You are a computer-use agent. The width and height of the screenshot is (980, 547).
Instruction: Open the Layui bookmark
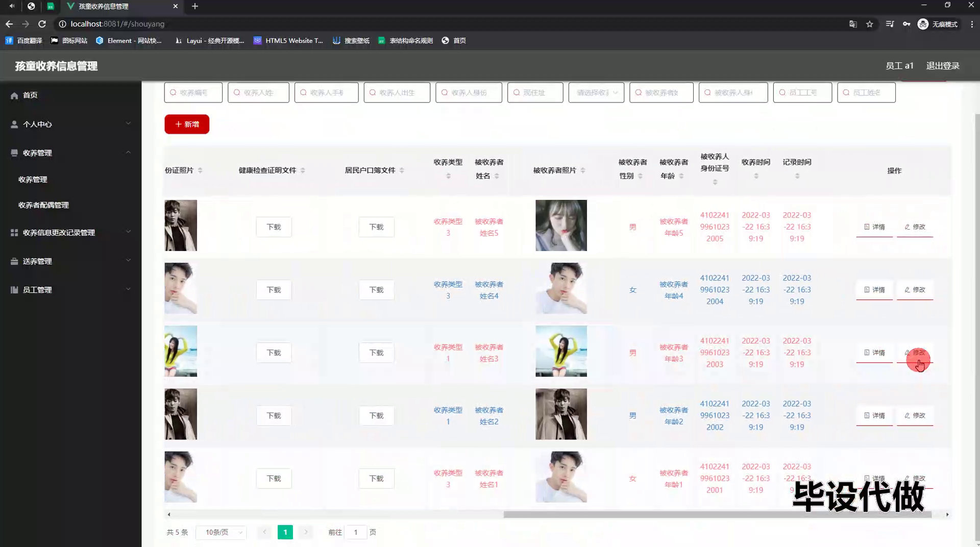tap(209, 40)
